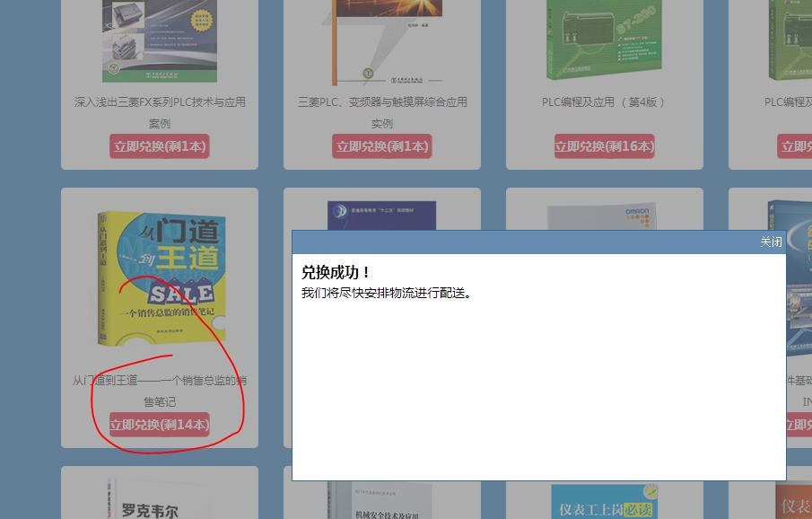
Task: Click 立即兑换(剩14本) under 从门道到王道
Action: pos(160,425)
